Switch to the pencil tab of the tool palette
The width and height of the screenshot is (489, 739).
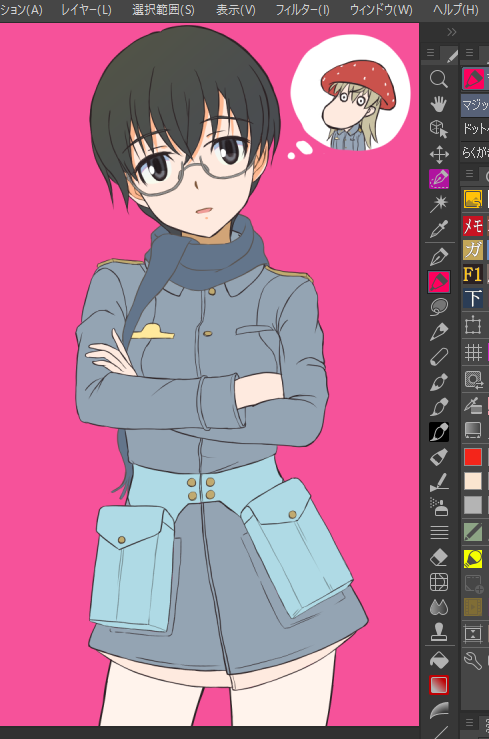451,56
